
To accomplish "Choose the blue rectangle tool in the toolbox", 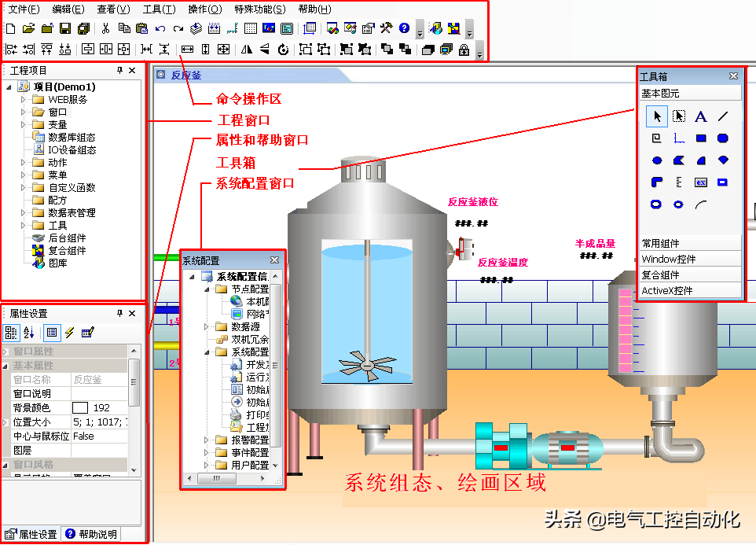I will click(701, 138).
